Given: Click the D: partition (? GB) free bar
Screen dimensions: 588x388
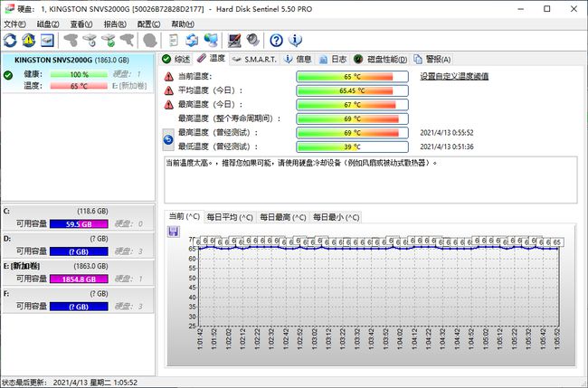Looking at the screenshot, I should point(79,251).
